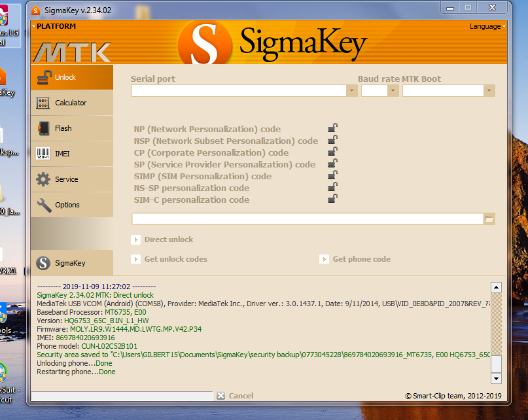The width and height of the screenshot is (528, 420).
Task: Click the Get unlock codes button
Action: 169,259
